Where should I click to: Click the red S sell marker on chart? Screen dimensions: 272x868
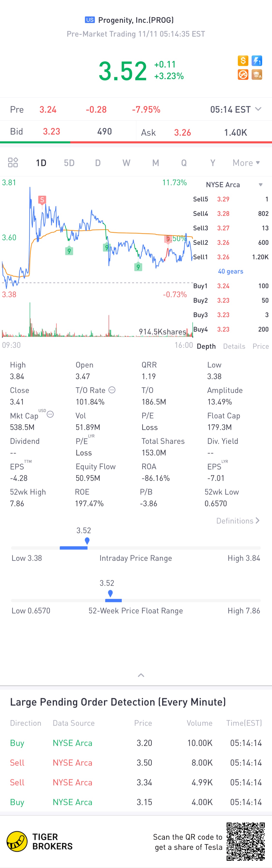point(42,200)
